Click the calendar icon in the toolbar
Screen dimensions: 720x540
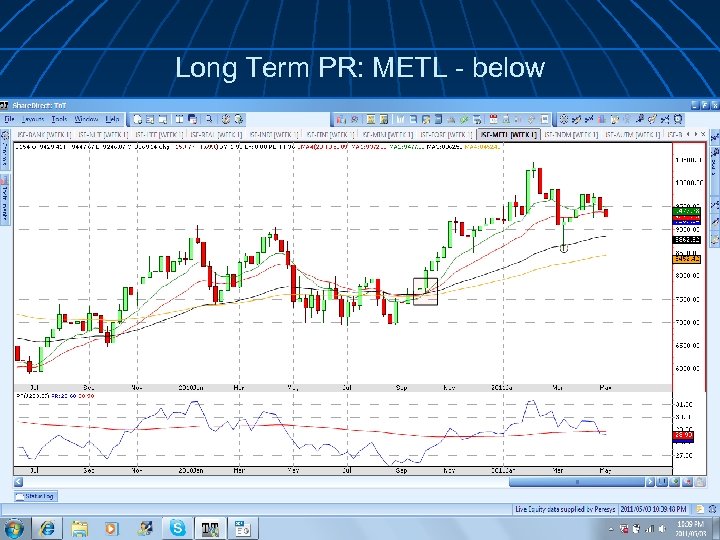(x=494, y=119)
